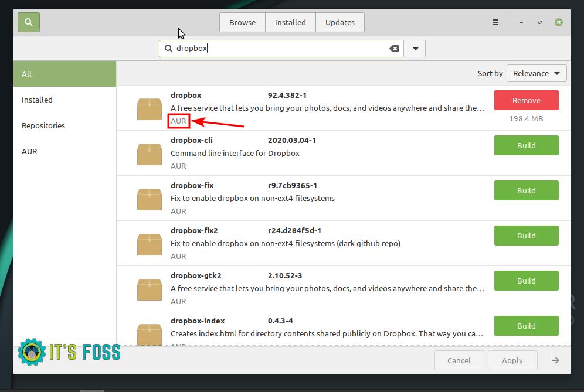Select Repositories in the sidebar
The height and width of the screenshot is (392, 584).
point(43,125)
